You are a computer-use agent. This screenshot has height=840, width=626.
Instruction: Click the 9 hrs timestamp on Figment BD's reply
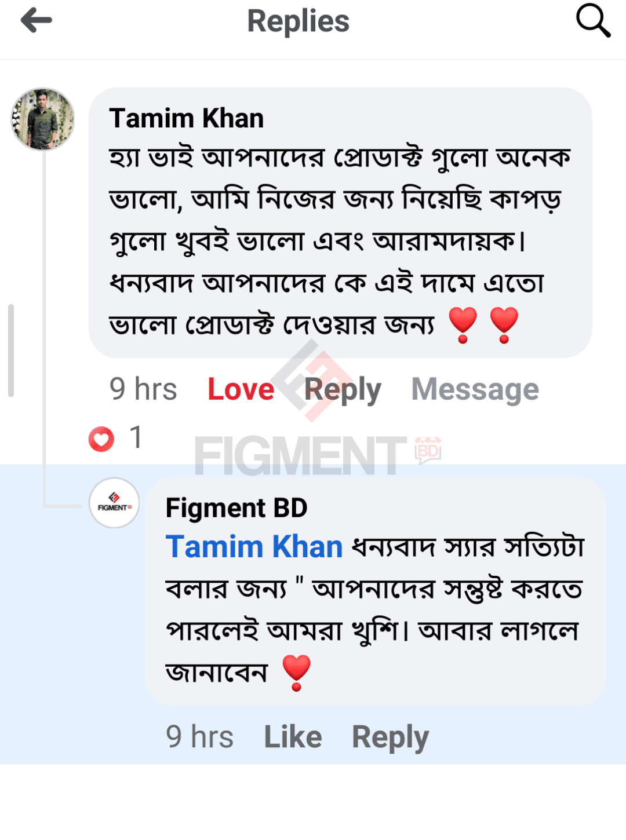pyautogui.click(x=199, y=737)
